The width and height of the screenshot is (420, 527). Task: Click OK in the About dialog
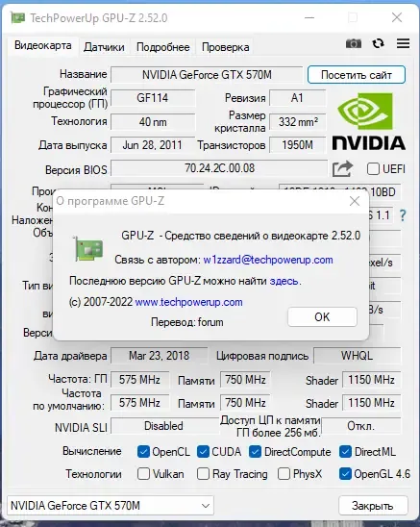click(x=322, y=316)
